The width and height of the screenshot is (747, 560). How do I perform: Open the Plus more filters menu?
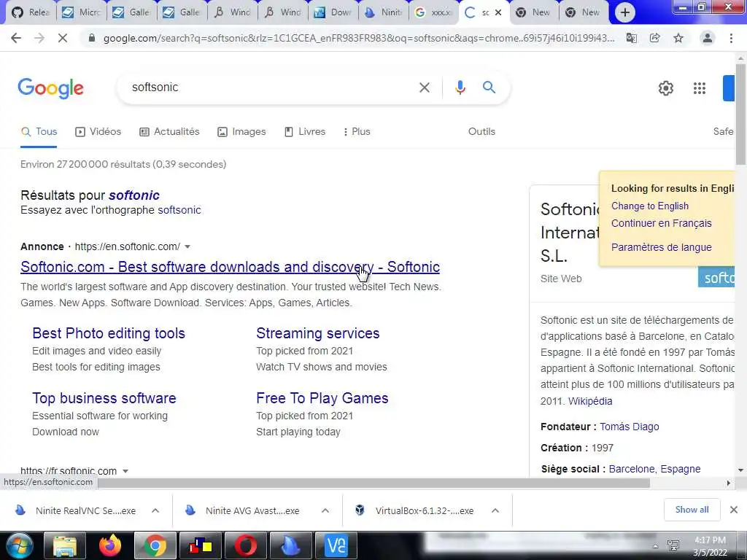(356, 131)
